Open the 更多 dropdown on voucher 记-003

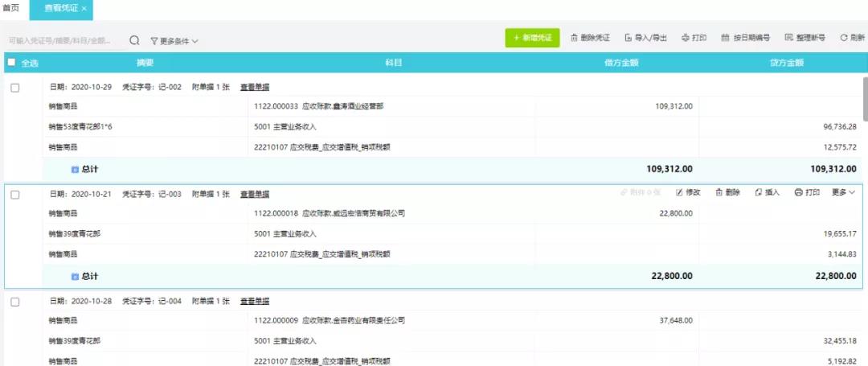pyautogui.click(x=843, y=192)
